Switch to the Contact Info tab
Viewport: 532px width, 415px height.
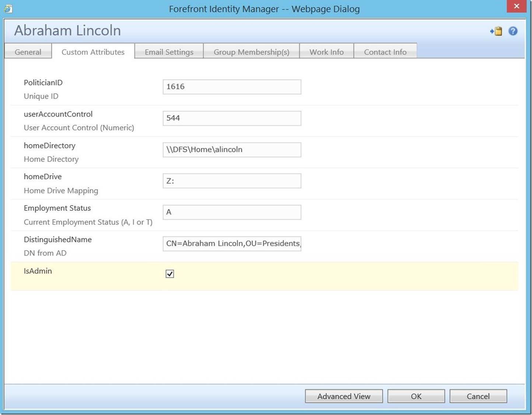click(x=385, y=52)
